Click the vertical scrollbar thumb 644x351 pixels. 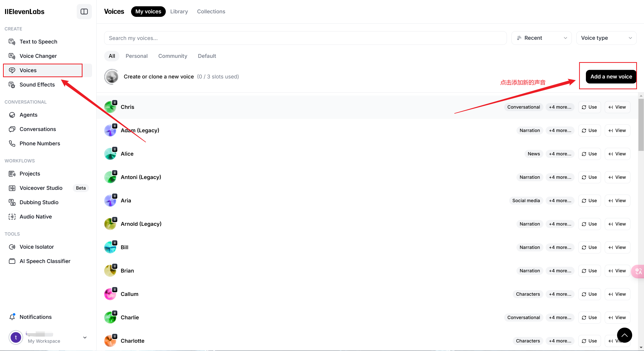pos(641,124)
